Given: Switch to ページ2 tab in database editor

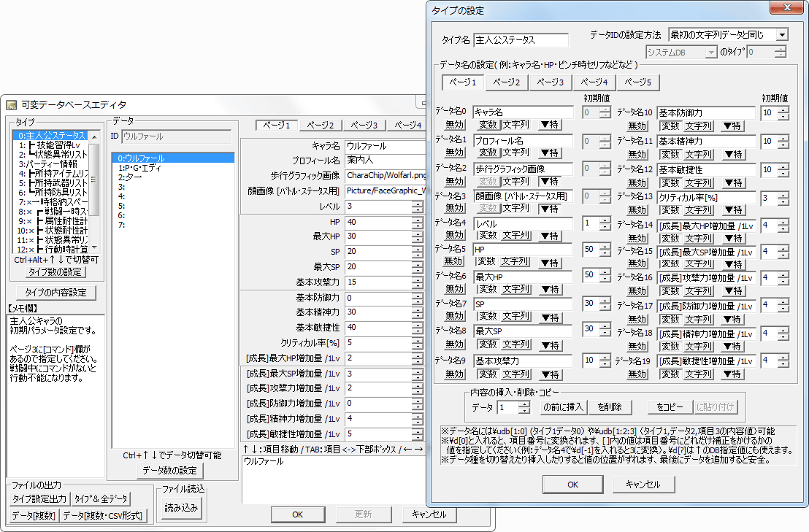Looking at the screenshot, I should pos(320,125).
